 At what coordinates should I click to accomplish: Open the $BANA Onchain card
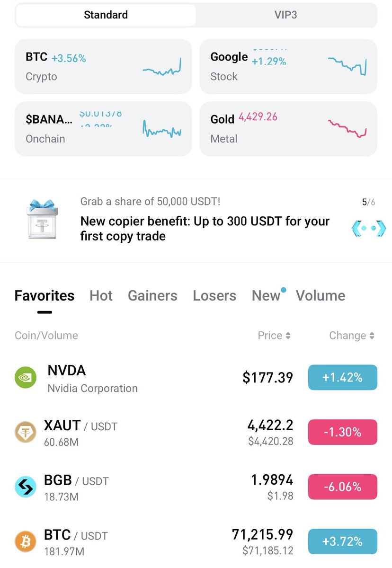click(103, 129)
